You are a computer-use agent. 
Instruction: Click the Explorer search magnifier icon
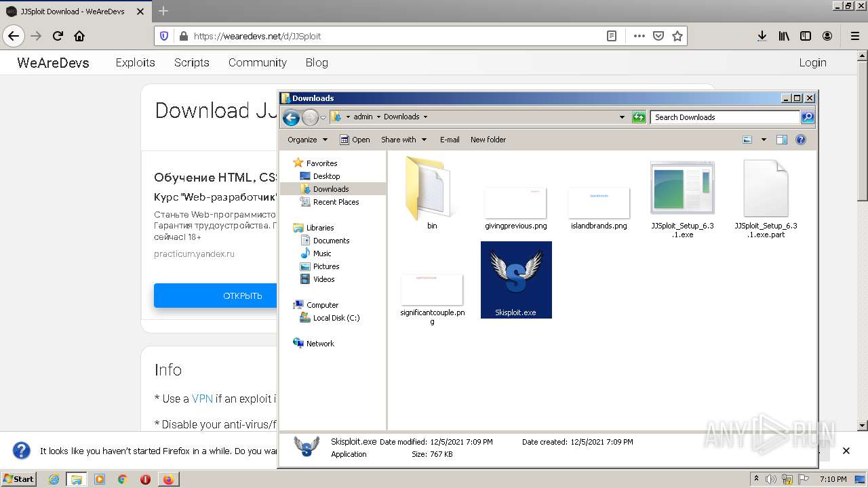(x=807, y=117)
